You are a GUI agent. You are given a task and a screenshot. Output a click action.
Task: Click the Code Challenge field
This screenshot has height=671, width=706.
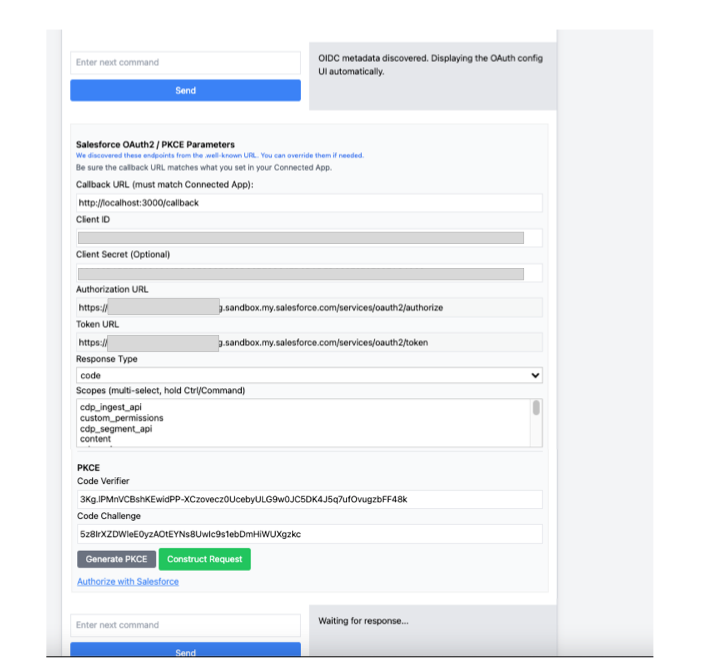pyautogui.click(x=309, y=534)
